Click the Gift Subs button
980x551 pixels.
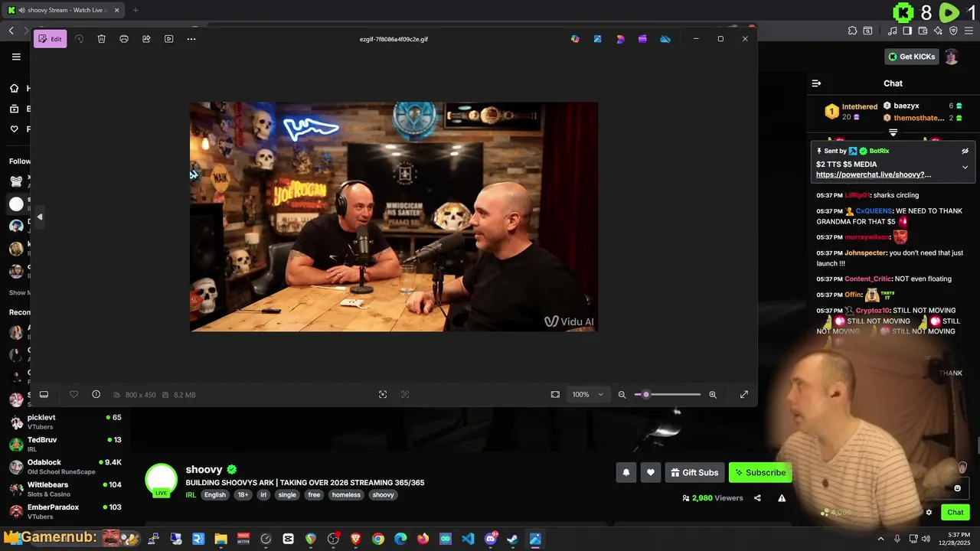pos(694,473)
